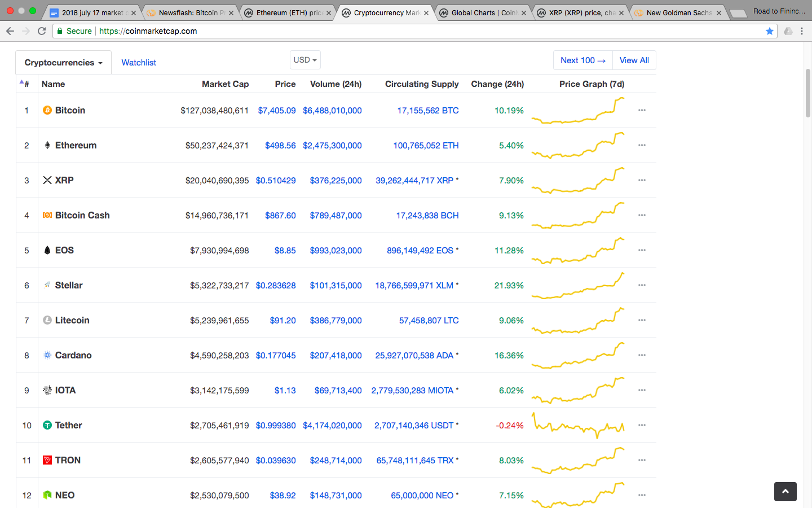The image size is (812, 508).
Task: Switch to the Global Charts browser tab
Action: tap(484, 12)
